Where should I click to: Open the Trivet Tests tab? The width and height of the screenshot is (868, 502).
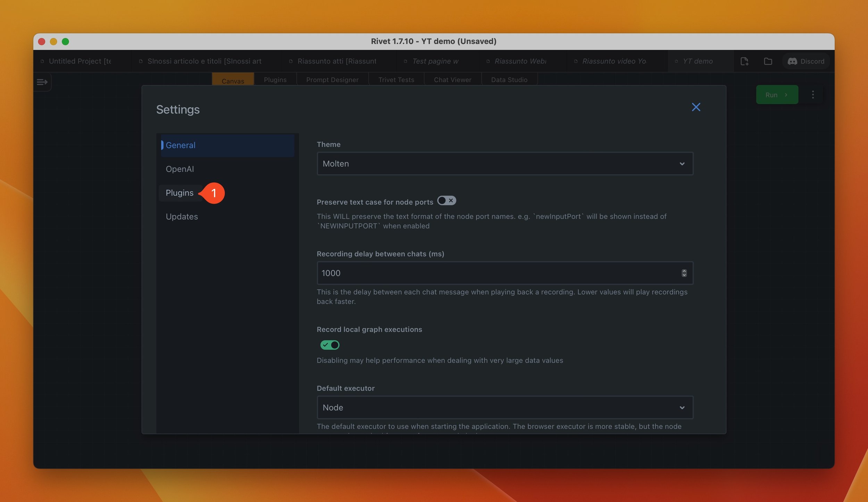[x=396, y=80]
